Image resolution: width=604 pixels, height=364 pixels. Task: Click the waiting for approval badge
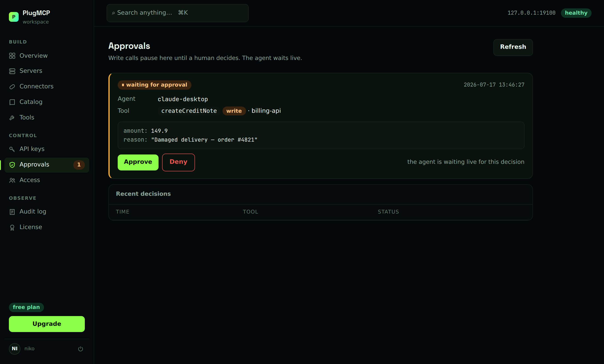tap(154, 85)
